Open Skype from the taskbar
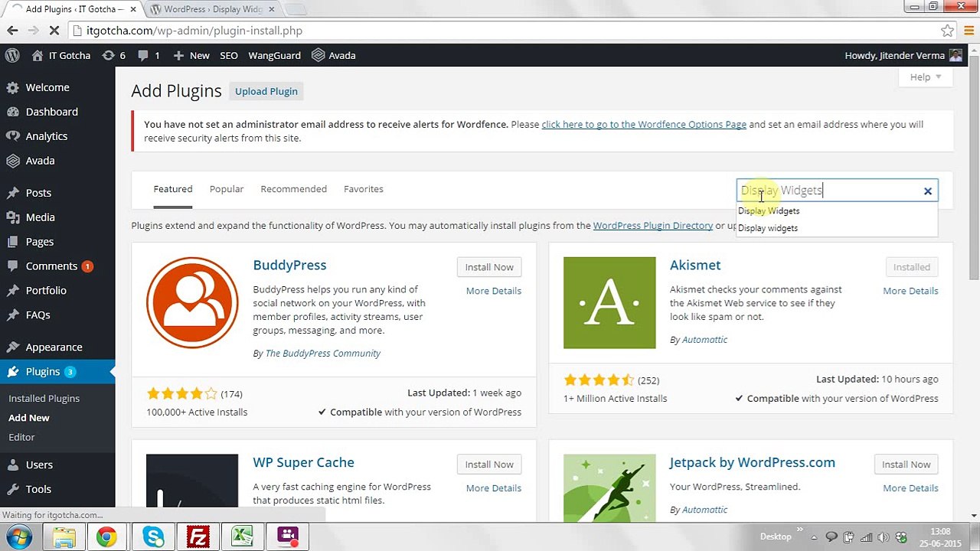Image resolution: width=980 pixels, height=551 pixels. 153,536
